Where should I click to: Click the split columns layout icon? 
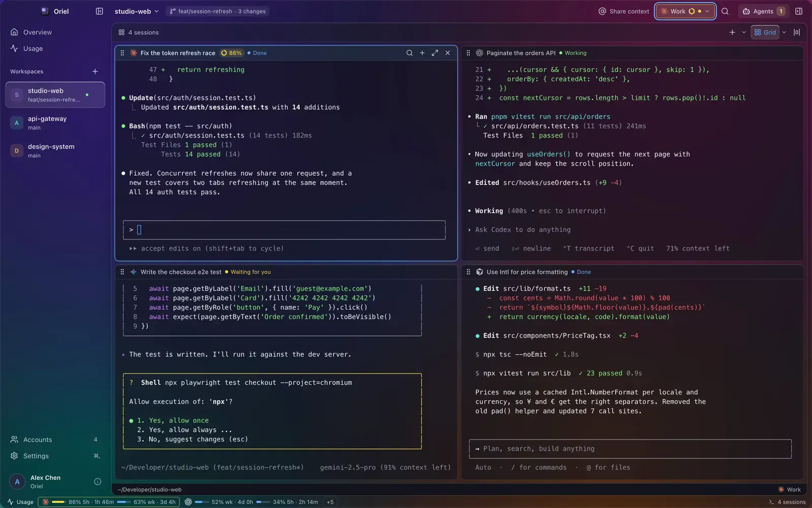(797, 32)
